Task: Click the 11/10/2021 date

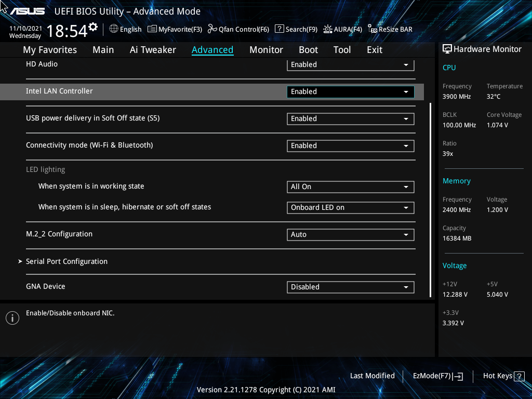Action: tap(25, 29)
